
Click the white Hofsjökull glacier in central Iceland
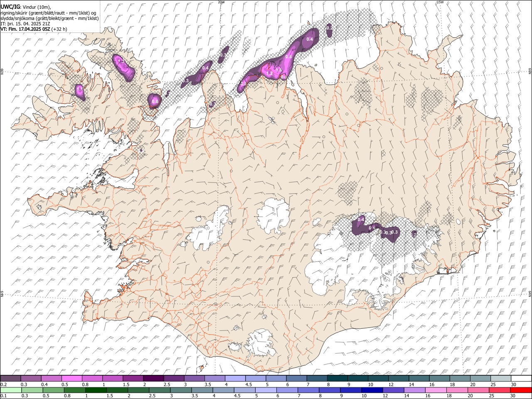273,216
